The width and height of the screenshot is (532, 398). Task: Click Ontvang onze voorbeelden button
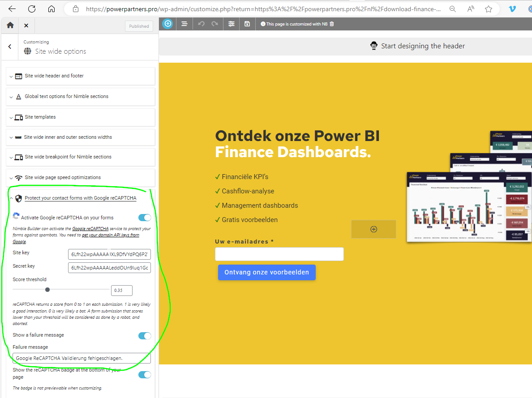(x=267, y=272)
